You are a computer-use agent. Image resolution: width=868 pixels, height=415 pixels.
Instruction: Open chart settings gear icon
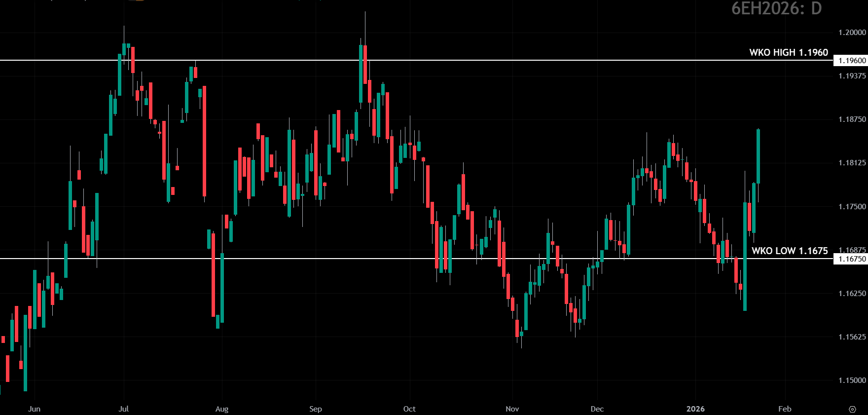point(852,409)
